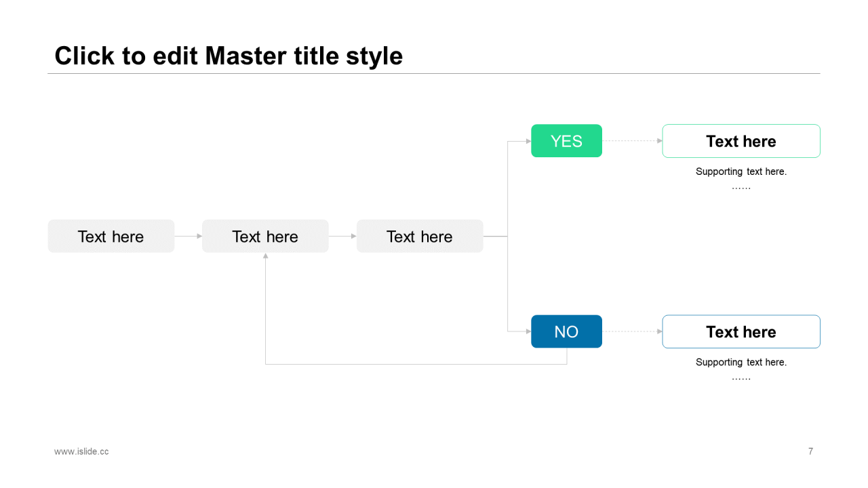
Task: Select the outlined "Text here" box beside YES
Action: [741, 141]
